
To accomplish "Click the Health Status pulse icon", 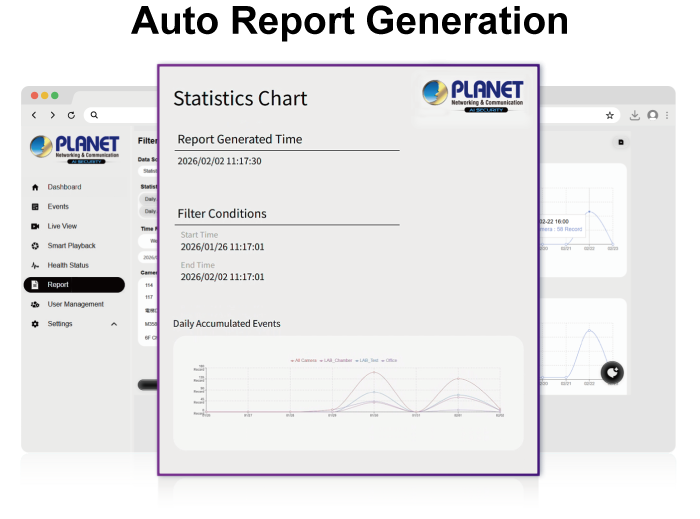I will tap(35, 265).
